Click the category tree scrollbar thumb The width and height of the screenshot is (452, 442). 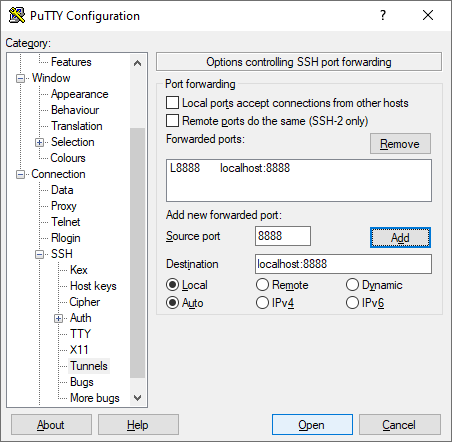tap(137, 253)
